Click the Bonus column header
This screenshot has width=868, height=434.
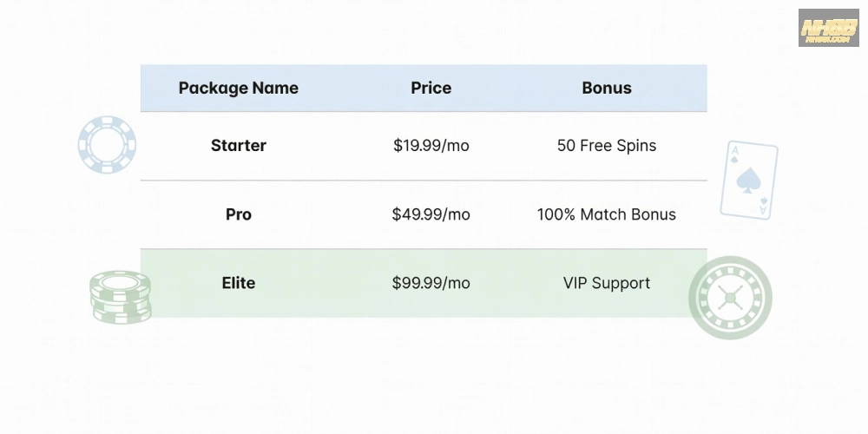coord(606,88)
